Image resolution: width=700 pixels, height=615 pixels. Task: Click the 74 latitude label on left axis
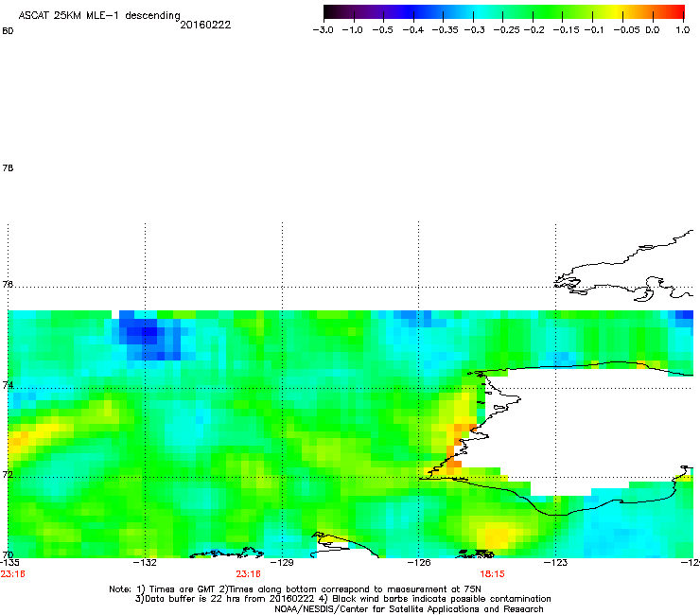(x=8, y=385)
